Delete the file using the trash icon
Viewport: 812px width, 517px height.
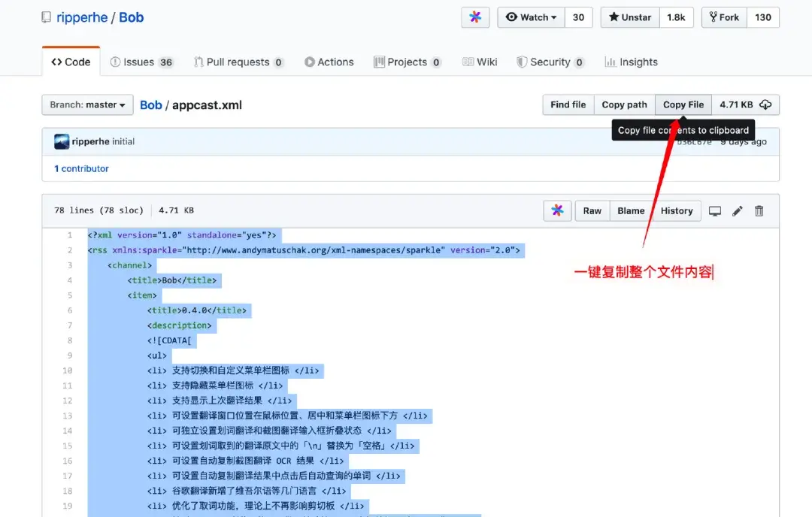[x=759, y=211]
